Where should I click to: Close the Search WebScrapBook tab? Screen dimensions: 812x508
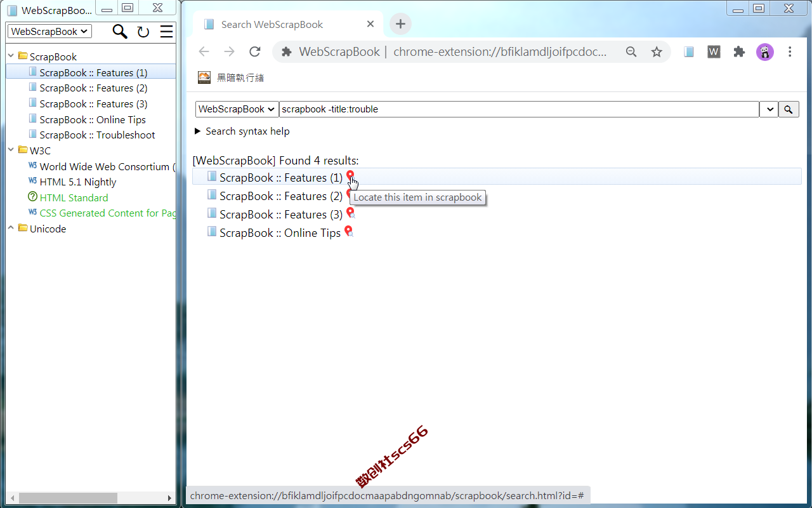370,24
